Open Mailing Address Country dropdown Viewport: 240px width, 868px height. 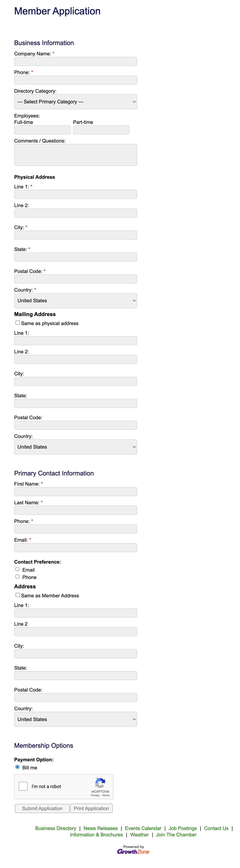tap(76, 447)
